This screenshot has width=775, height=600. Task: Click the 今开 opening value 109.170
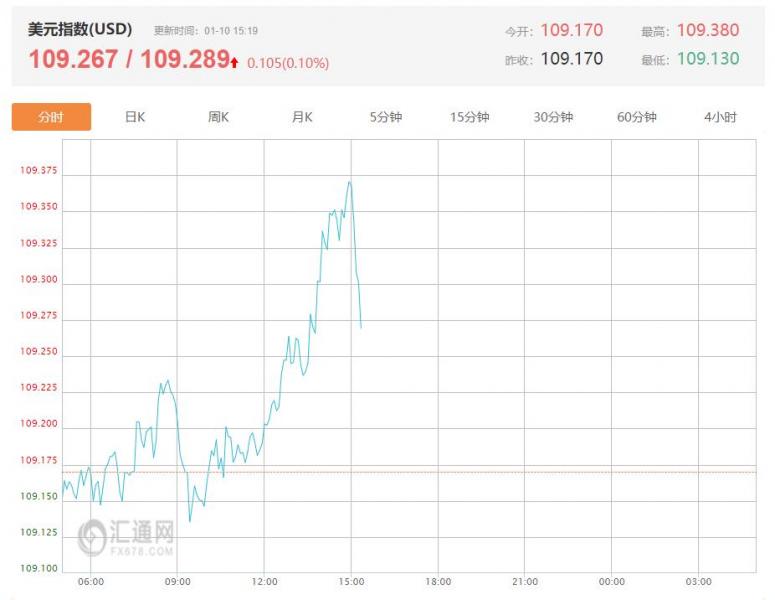point(572,31)
